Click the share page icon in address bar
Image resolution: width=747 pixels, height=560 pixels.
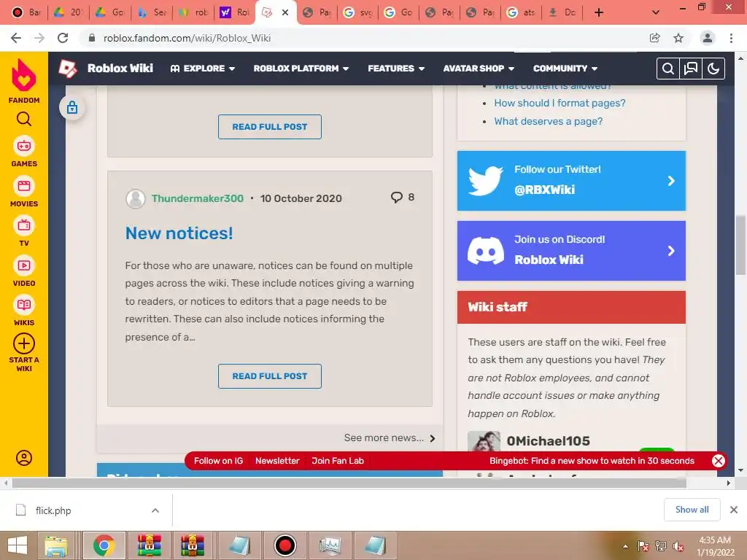654,38
